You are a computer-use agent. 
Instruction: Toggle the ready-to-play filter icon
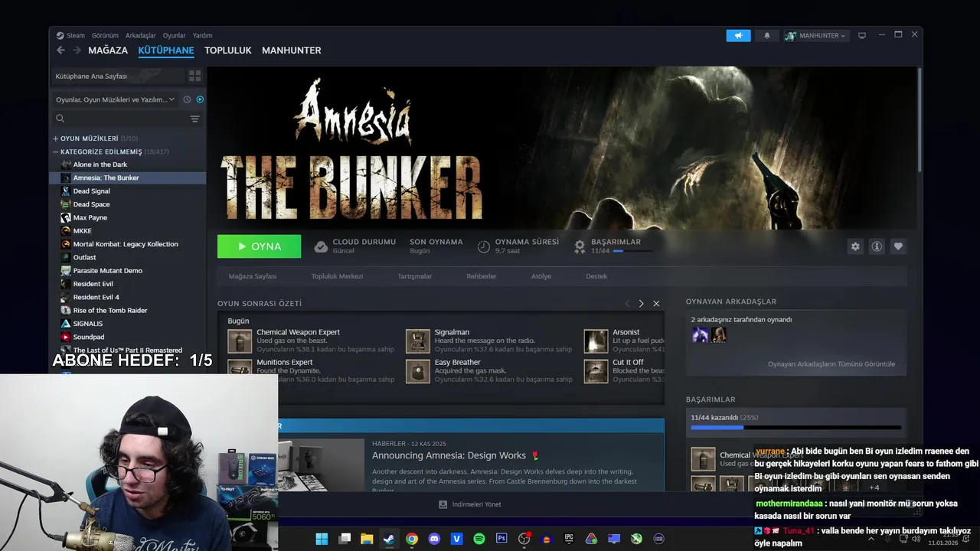[x=200, y=99]
